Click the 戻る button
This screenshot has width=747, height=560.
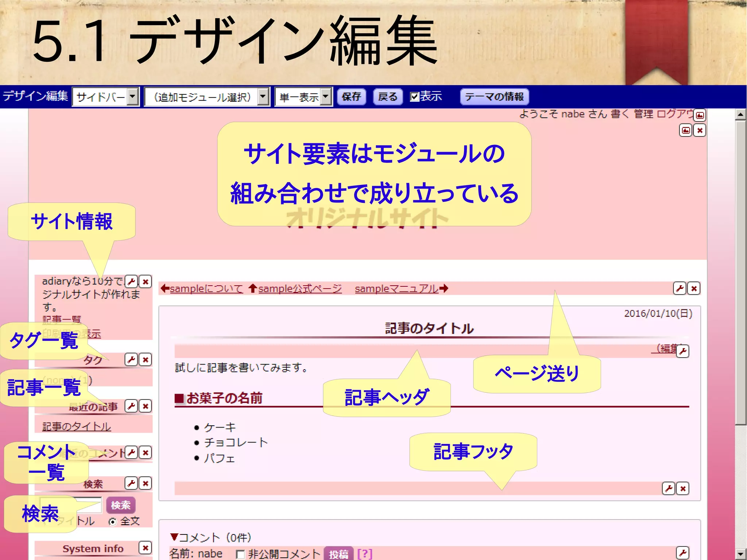point(388,97)
